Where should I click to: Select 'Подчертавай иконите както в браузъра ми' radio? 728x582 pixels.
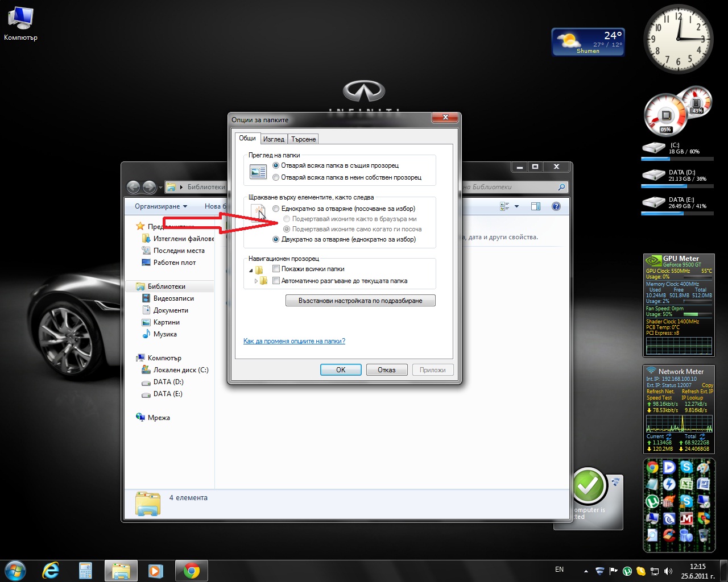(287, 219)
